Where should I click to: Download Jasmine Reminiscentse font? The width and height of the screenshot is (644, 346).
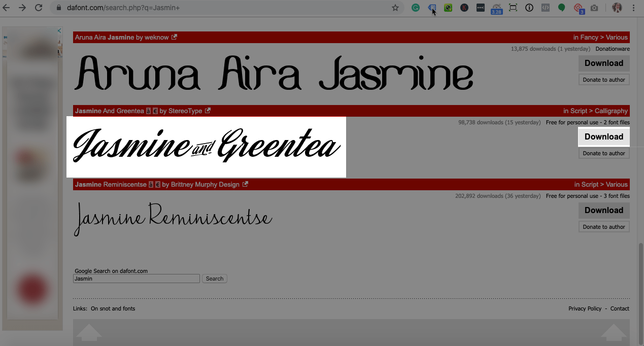pyautogui.click(x=604, y=210)
